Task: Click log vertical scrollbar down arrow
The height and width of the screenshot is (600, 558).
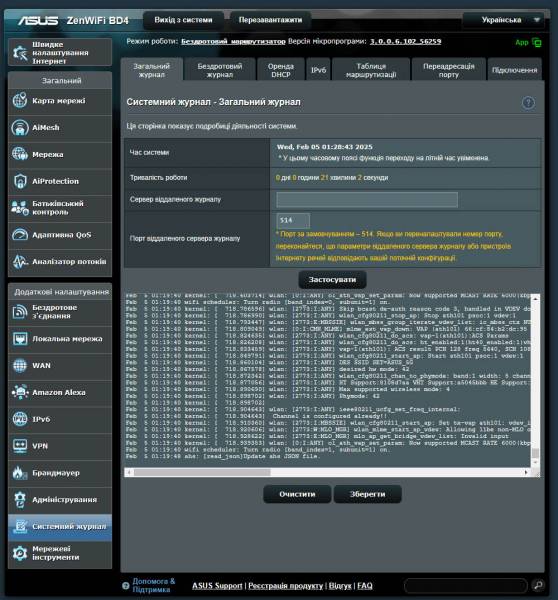Action: pos(535,463)
